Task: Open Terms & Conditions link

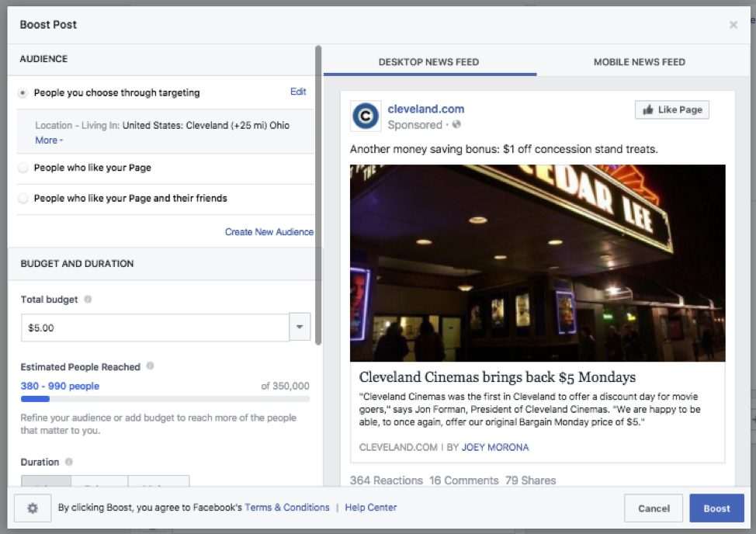Action: point(287,508)
